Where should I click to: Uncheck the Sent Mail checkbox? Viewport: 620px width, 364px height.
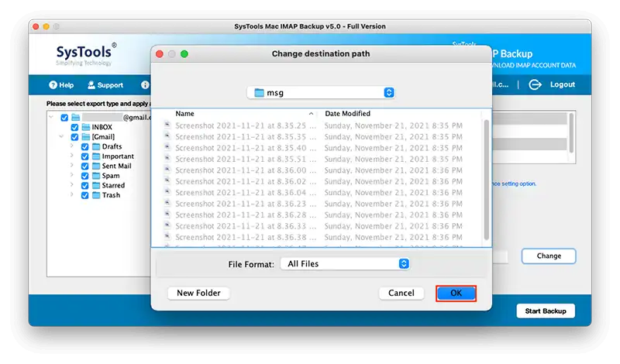pos(84,167)
